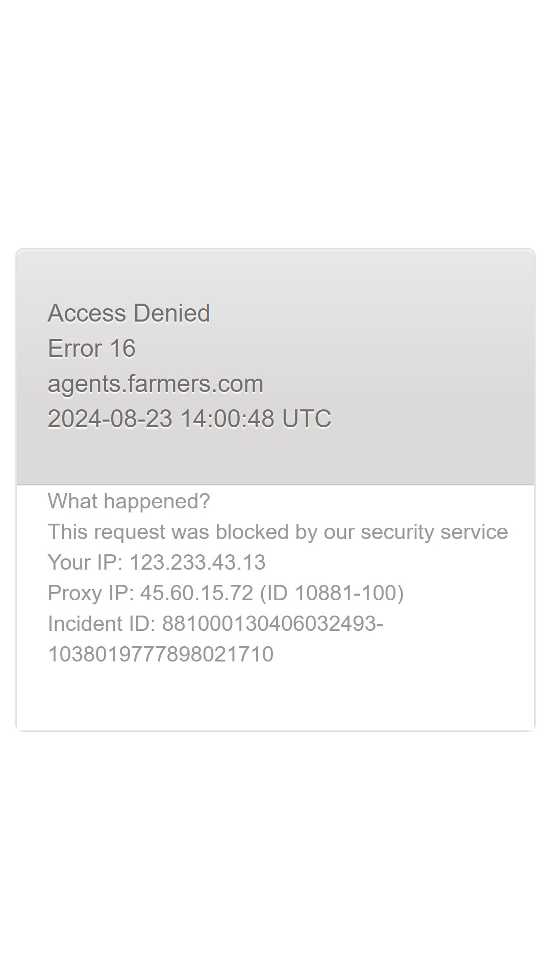Click the Proxy IP label

click(x=91, y=593)
